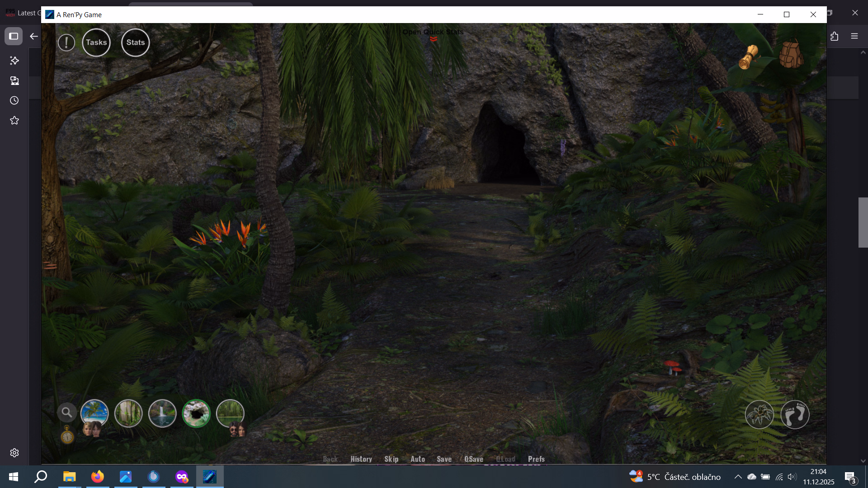This screenshot has height=488, width=868.
Task: Open the browser hamburger menu
Action: (x=854, y=36)
